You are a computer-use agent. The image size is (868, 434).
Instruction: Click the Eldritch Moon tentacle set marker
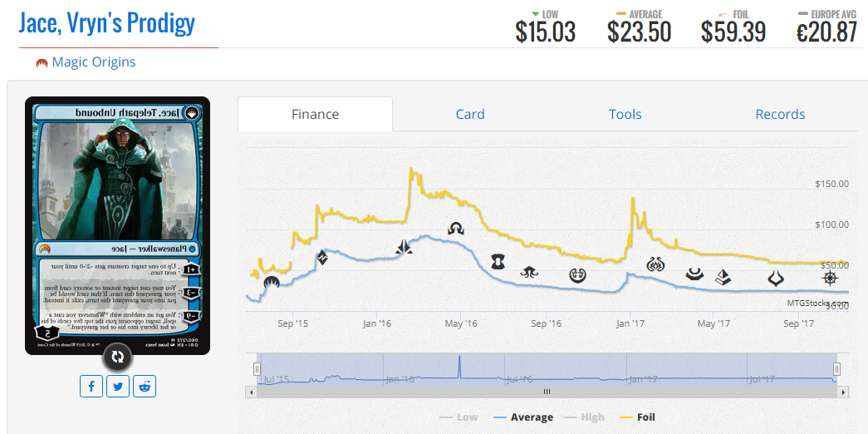coord(528,272)
